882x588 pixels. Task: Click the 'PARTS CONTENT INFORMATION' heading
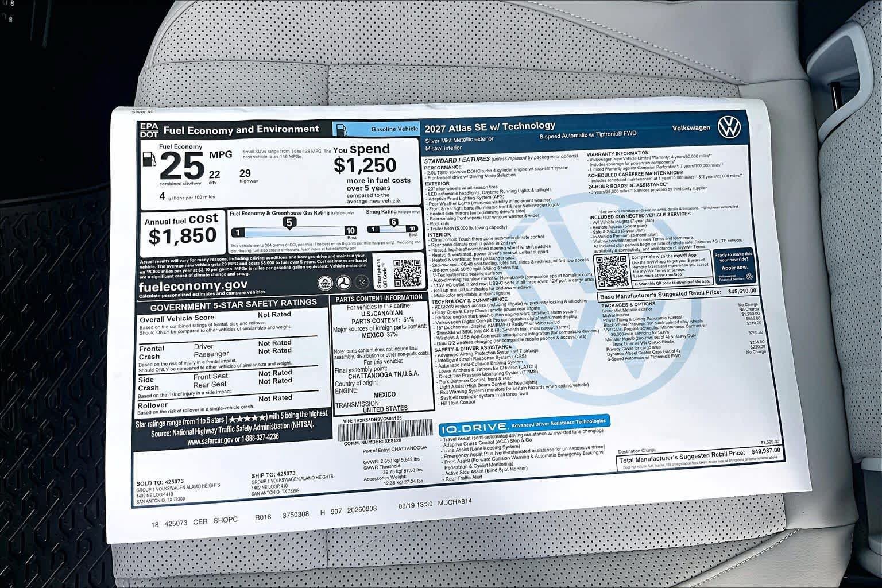click(379, 297)
